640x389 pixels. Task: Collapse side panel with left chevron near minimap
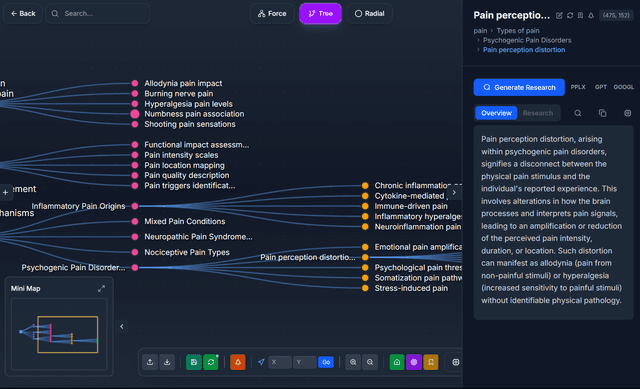pyautogui.click(x=122, y=327)
